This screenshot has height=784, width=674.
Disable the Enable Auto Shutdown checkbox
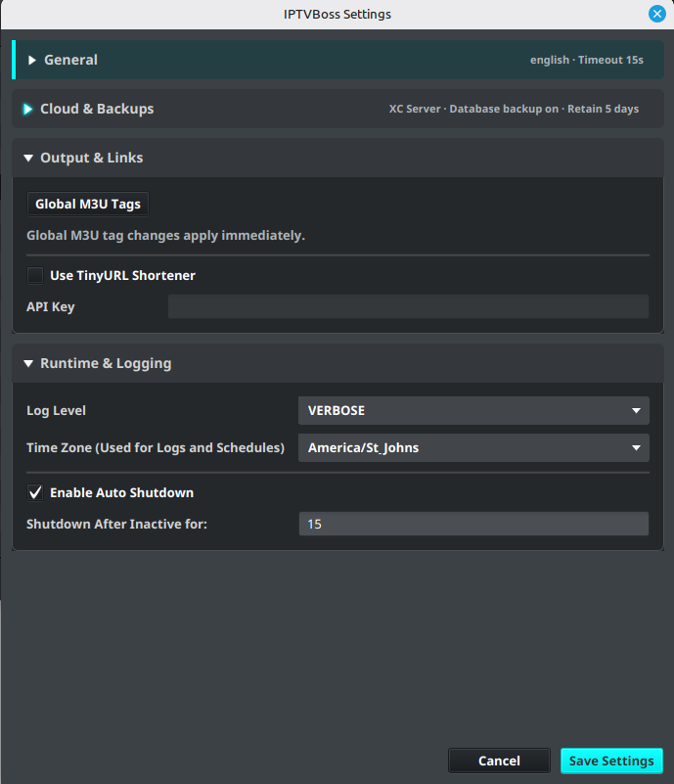(x=35, y=492)
